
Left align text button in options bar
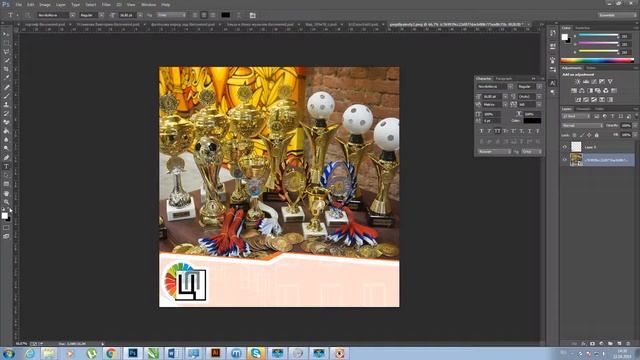195,15
